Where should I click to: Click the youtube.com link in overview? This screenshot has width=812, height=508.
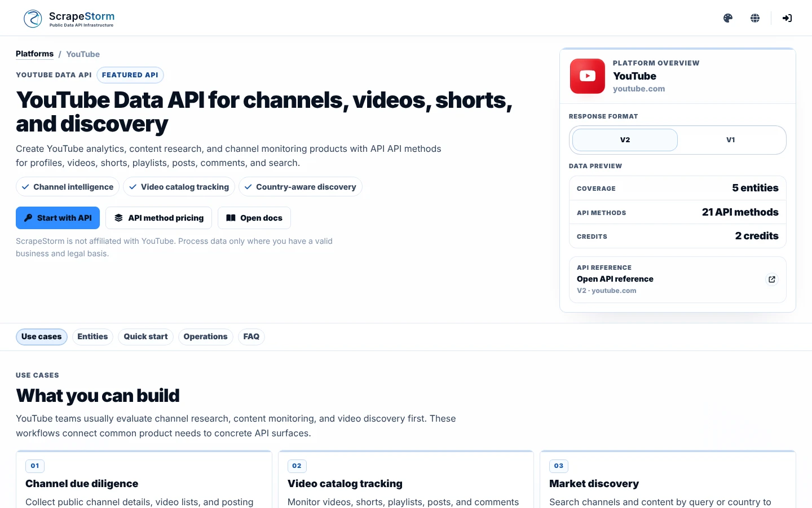pyautogui.click(x=639, y=89)
